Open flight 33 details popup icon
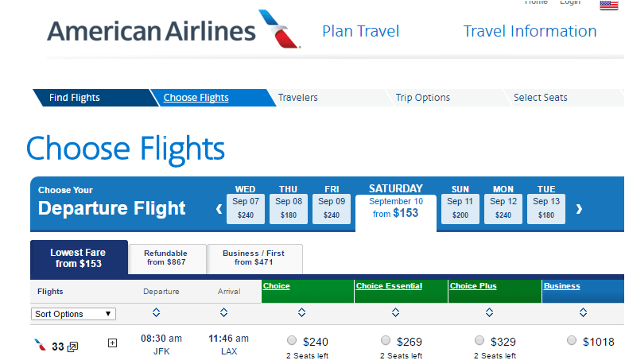 [72, 347]
